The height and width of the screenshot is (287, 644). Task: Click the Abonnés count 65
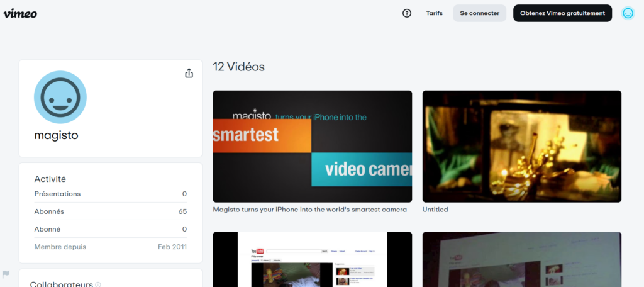(183, 211)
